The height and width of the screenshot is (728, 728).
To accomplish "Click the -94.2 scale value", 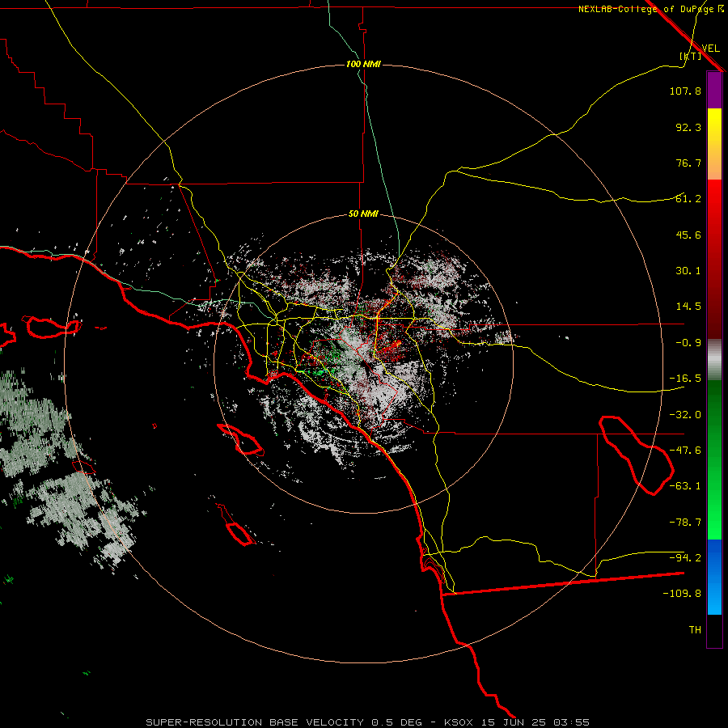I will click(685, 558).
